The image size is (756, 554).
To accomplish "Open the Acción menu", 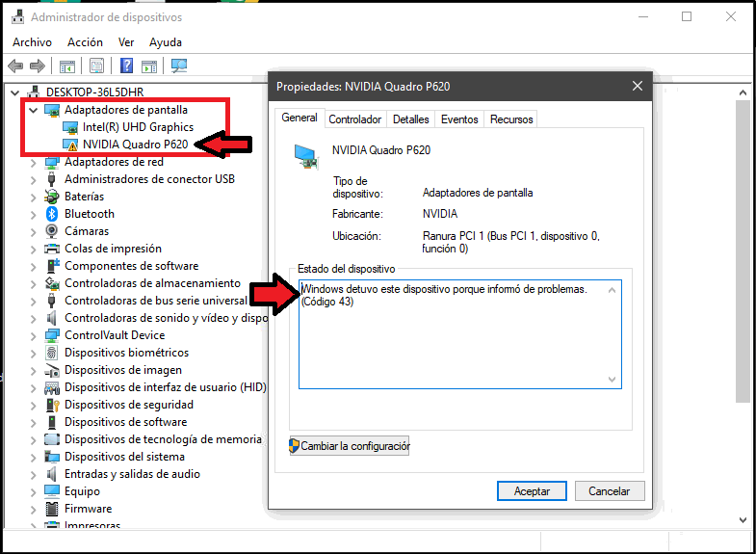I will tap(85, 42).
